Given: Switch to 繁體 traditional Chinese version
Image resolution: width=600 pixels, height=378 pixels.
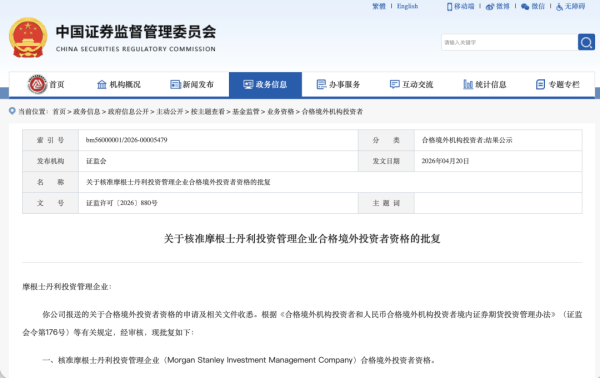Looking at the screenshot, I should point(379,7).
